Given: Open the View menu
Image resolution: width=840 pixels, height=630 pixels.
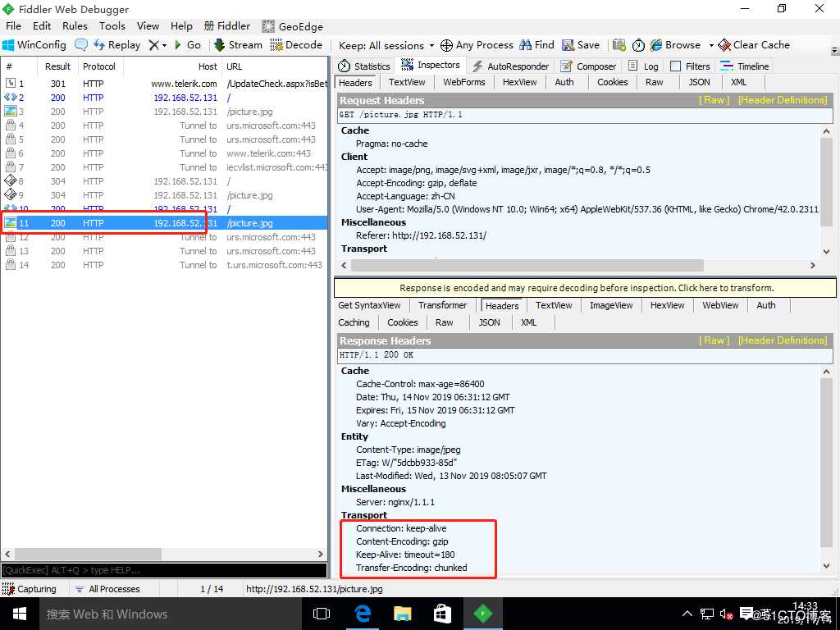Looking at the screenshot, I should pyautogui.click(x=148, y=25).
